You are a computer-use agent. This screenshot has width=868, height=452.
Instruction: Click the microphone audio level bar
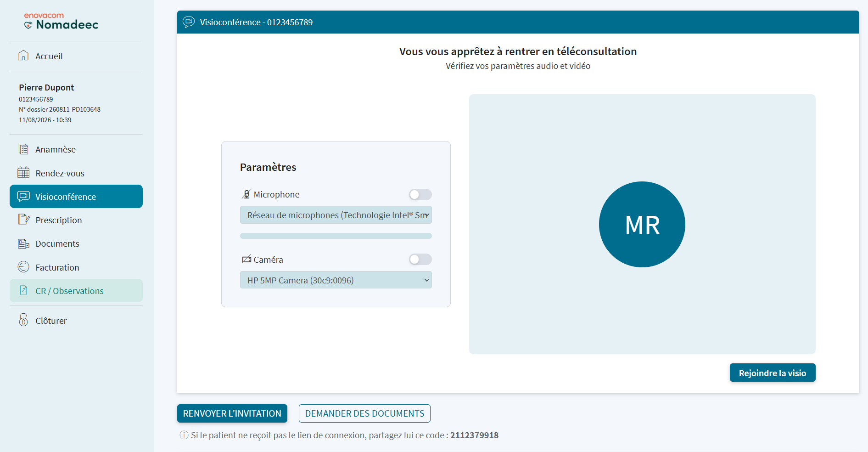point(336,236)
